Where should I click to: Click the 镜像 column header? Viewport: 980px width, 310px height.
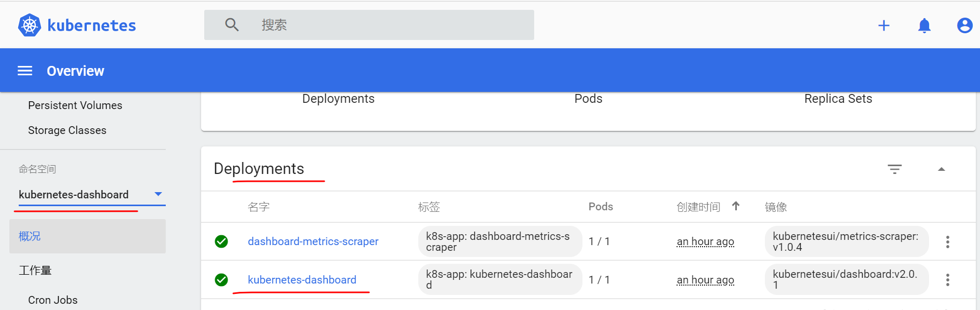click(x=776, y=207)
